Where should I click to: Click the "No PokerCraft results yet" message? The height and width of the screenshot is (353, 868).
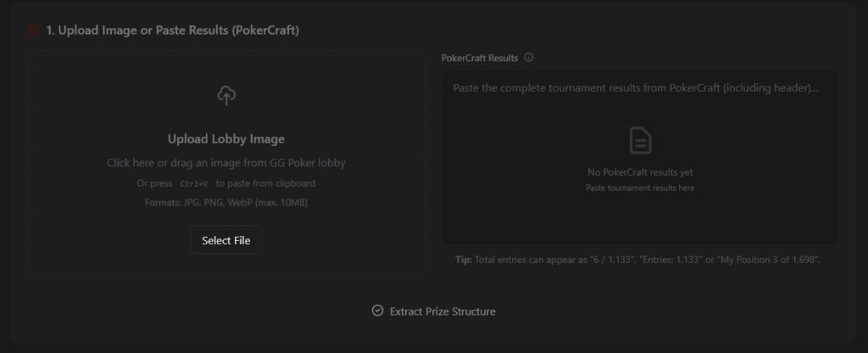[640, 172]
